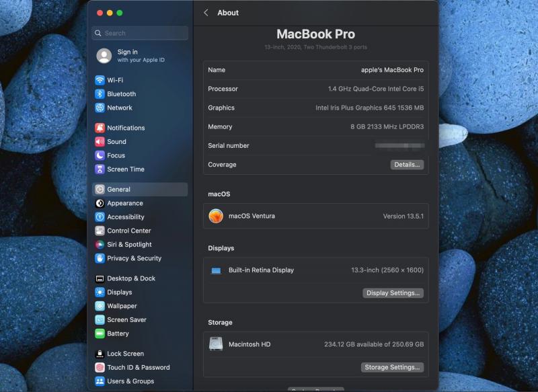The image size is (538, 392).
Task: Click the Siri & Spotlight icon
Action: pyautogui.click(x=100, y=244)
